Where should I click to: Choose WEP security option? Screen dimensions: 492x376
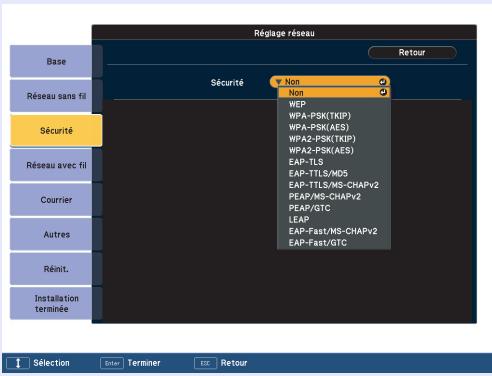[334, 104]
